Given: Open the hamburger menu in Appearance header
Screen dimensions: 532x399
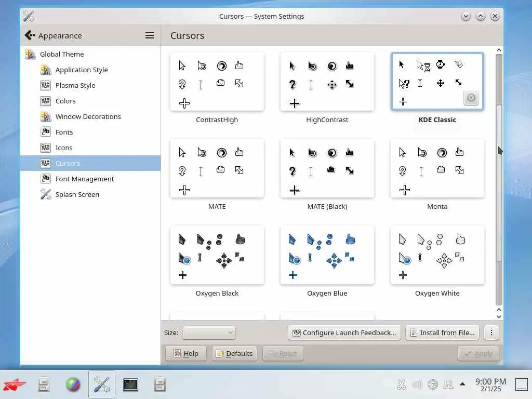Looking at the screenshot, I should (x=150, y=35).
